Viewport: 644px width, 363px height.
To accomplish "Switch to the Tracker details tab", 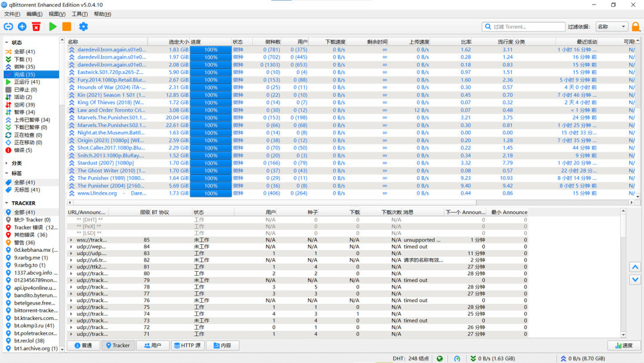I will pyautogui.click(x=118, y=345).
